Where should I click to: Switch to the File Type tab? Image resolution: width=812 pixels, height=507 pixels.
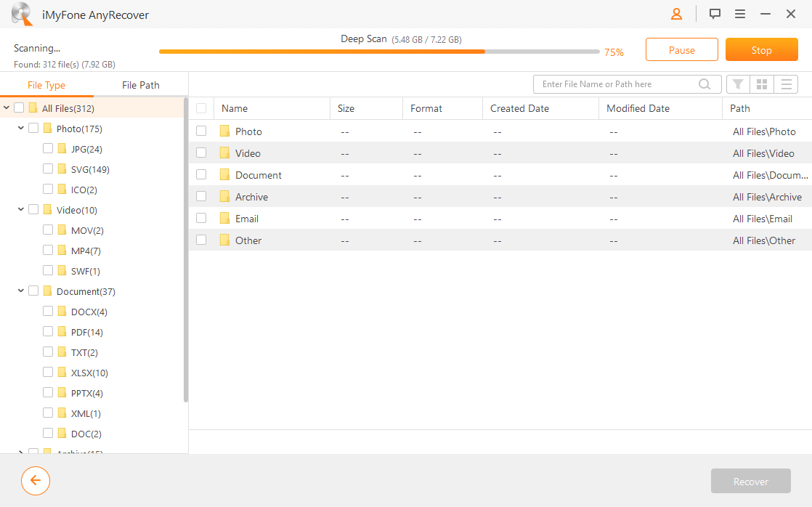click(46, 84)
